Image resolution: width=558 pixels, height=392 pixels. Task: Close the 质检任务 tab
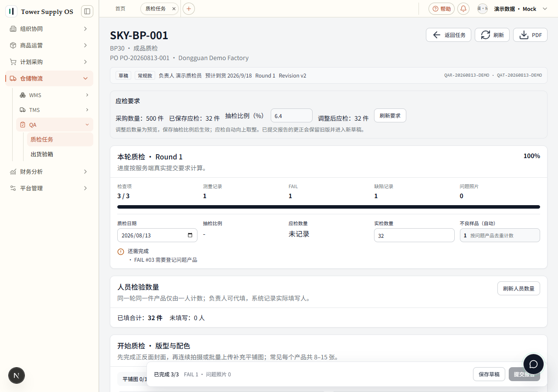coord(174,9)
